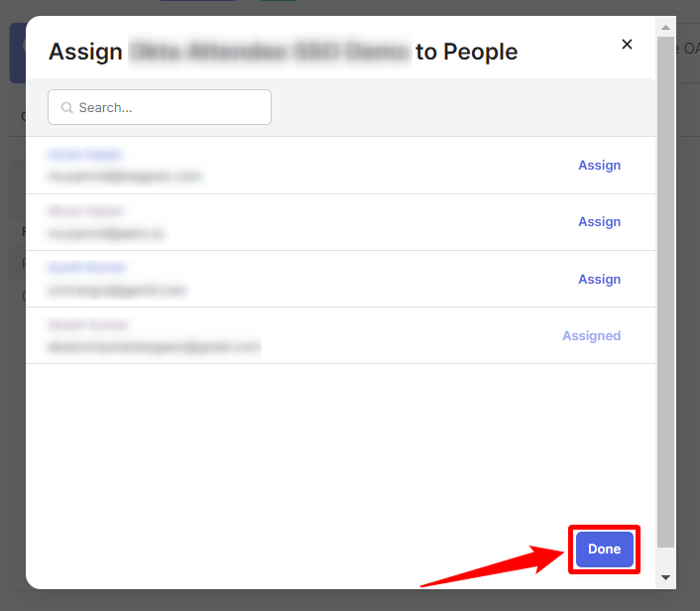Focus the Search people input field
The width and height of the screenshot is (700, 611).
point(169,107)
